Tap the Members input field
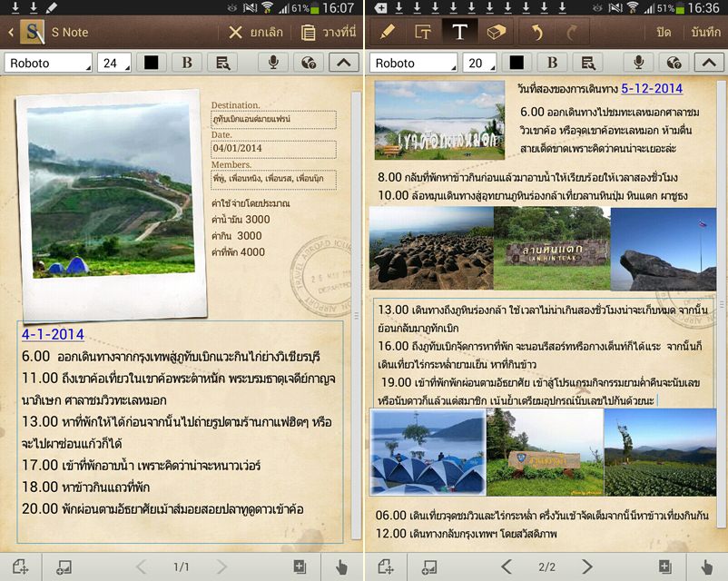Screen dimensions: 728x581 273,179
